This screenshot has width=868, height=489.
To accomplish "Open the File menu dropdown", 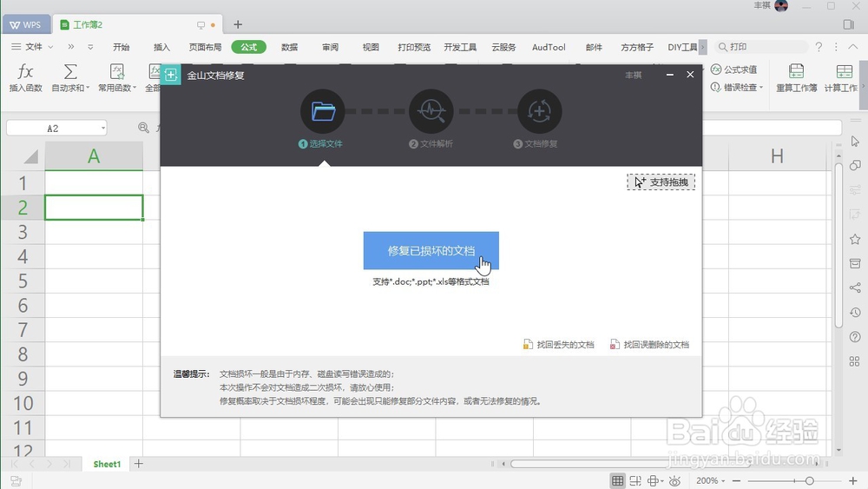I will pyautogui.click(x=33, y=47).
